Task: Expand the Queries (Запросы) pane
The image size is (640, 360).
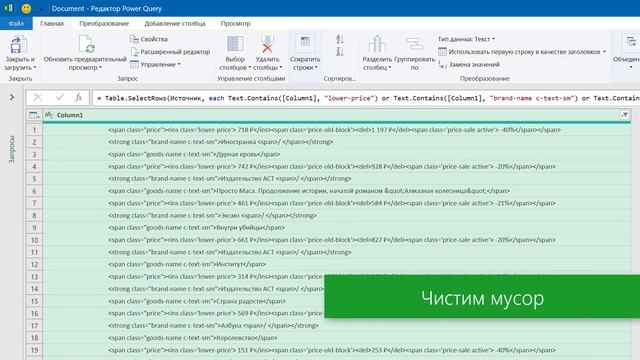Action: (x=12, y=97)
